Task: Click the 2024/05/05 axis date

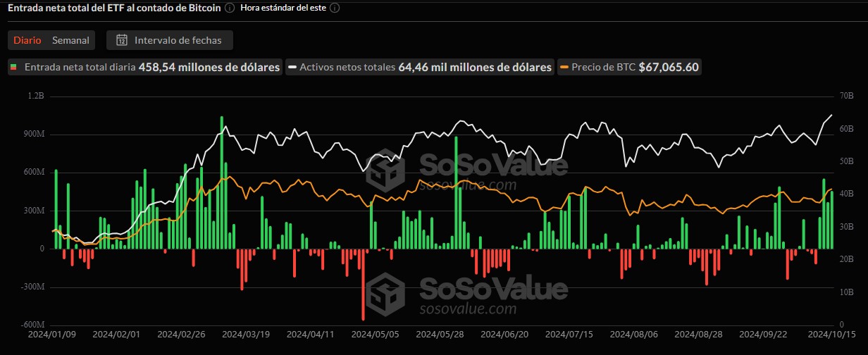Action: 376,335
